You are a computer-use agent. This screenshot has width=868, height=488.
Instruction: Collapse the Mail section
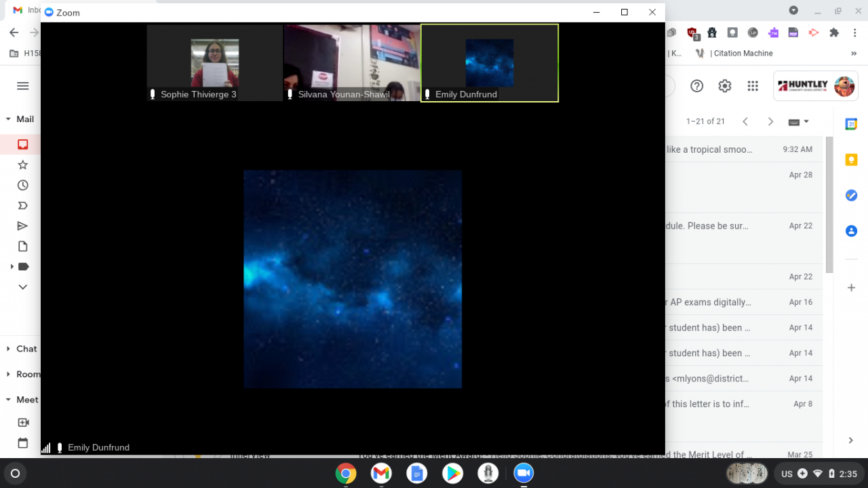click(x=9, y=119)
